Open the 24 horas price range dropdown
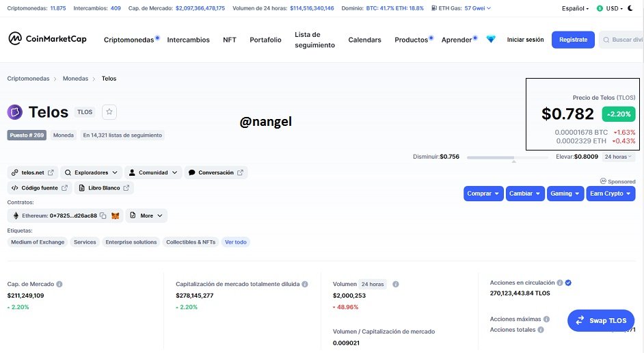Image resolution: width=644 pixels, height=353 pixels. tap(619, 157)
